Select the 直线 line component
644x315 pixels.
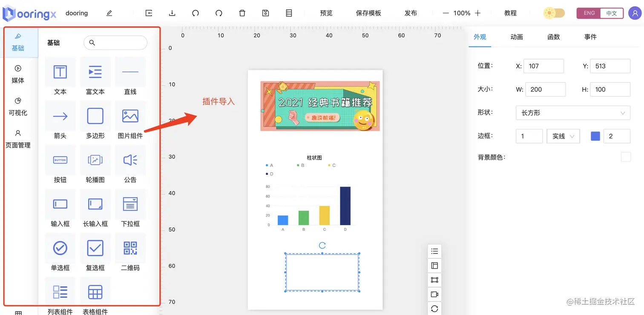(x=130, y=77)
